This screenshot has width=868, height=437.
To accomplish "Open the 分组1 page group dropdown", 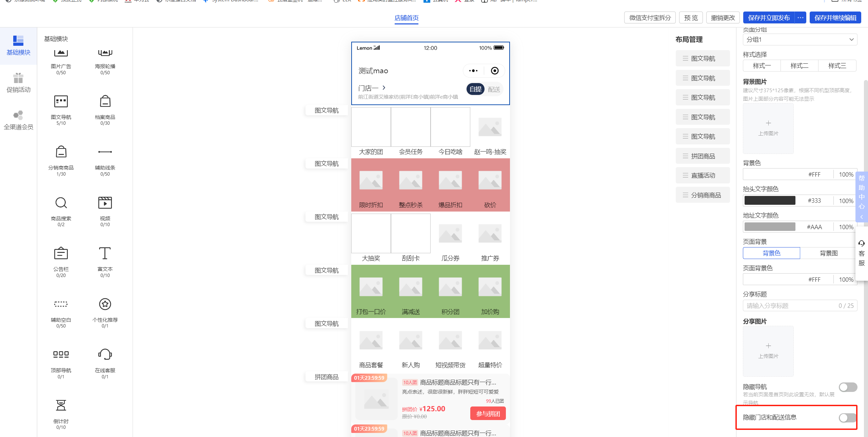I will (800, 39).
